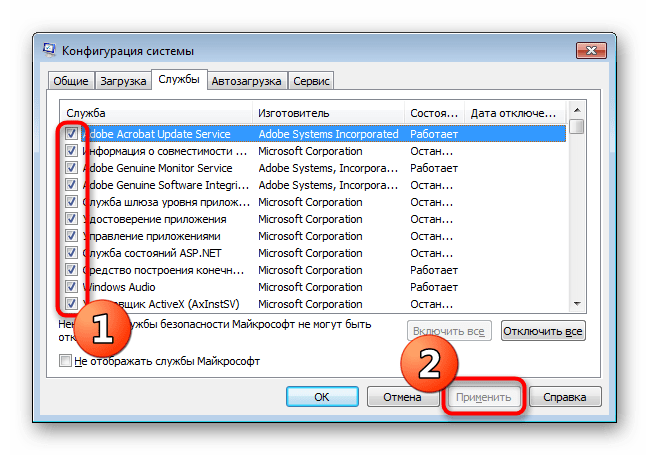Uncheck Adobe Acrobat Update Service checkbox
649x455 pixels.
71,134
